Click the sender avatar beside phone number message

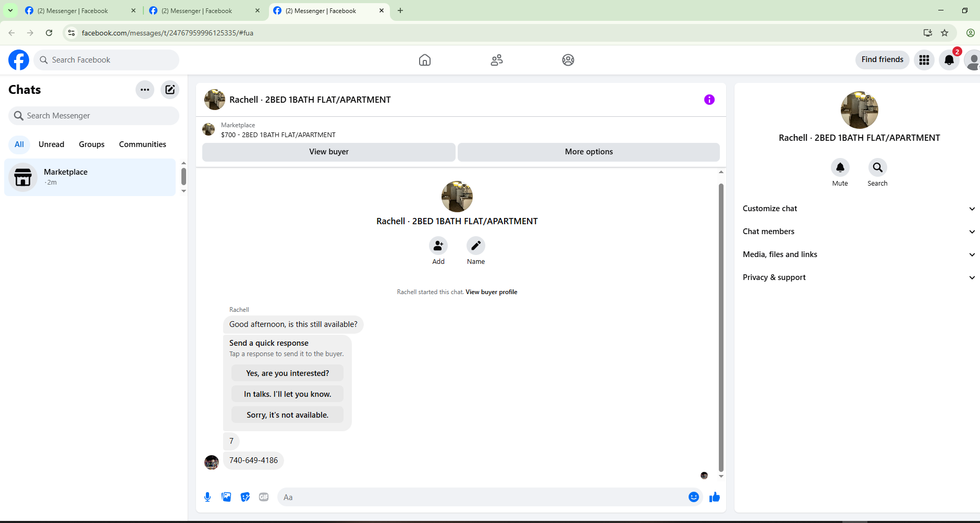(x=212, y=463)
